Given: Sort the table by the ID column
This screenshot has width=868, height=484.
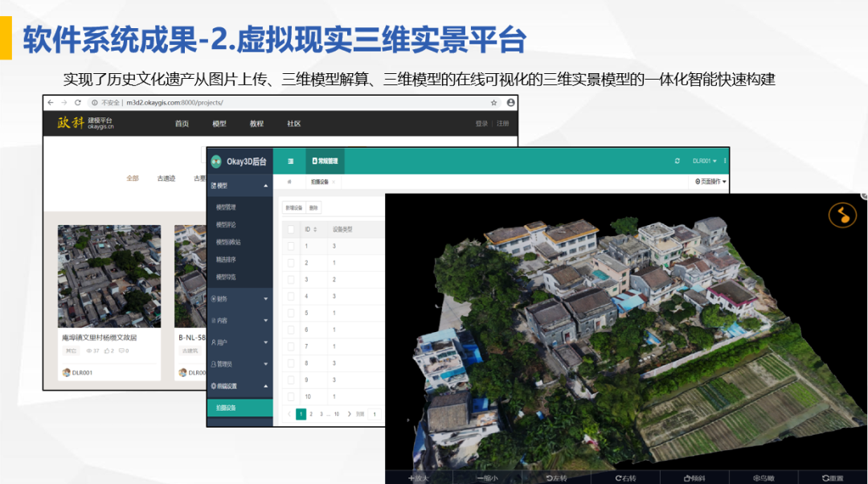Looking at the screenshot, I should [309, 228].
